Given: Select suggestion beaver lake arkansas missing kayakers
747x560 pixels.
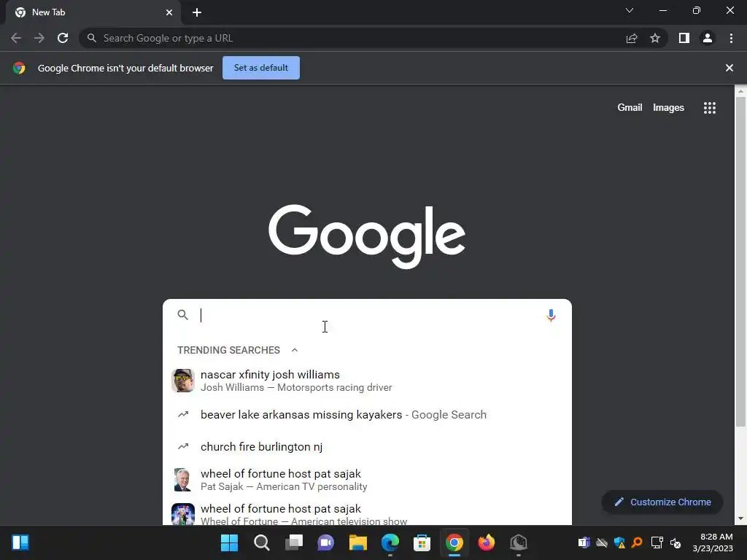Looking at the screenshot, I should pyautogui.click(x=367, y=415).
